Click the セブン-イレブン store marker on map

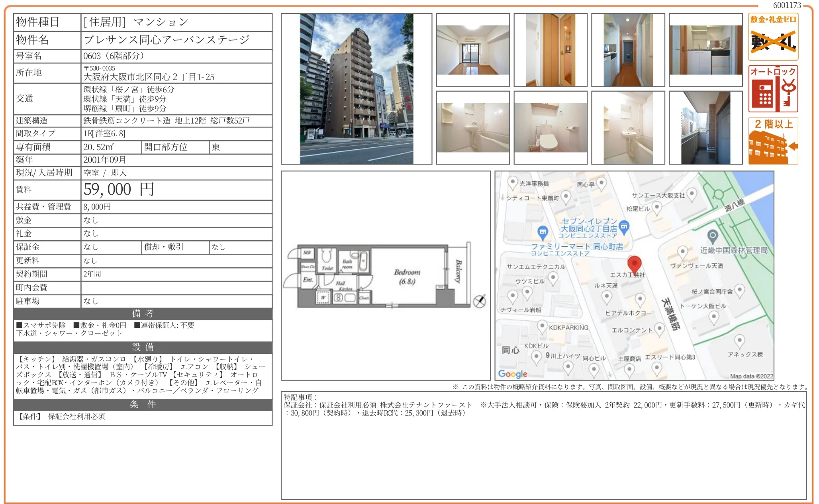(624, 227)
